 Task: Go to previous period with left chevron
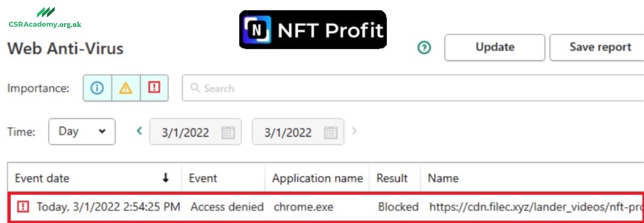pos(139,131)
